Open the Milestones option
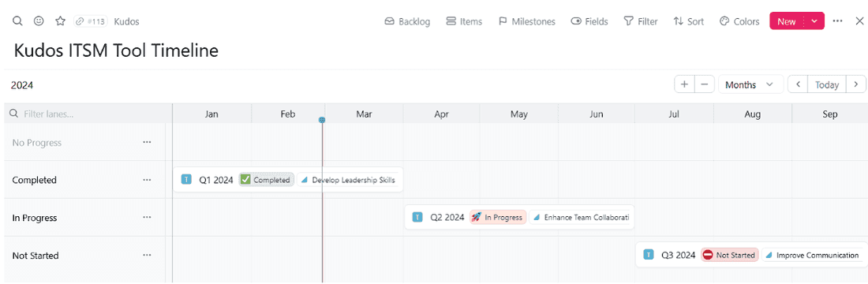 [x=527, y=21]
